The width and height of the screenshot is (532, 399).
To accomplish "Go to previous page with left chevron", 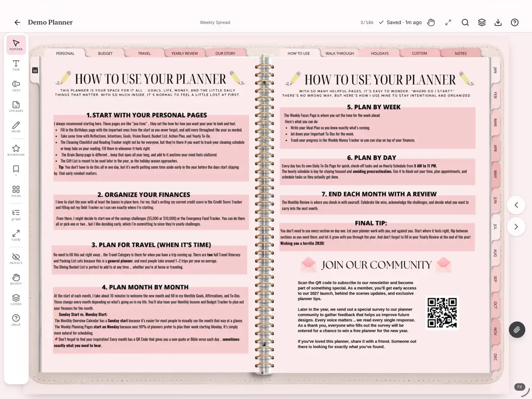I will tap(516, 205).
